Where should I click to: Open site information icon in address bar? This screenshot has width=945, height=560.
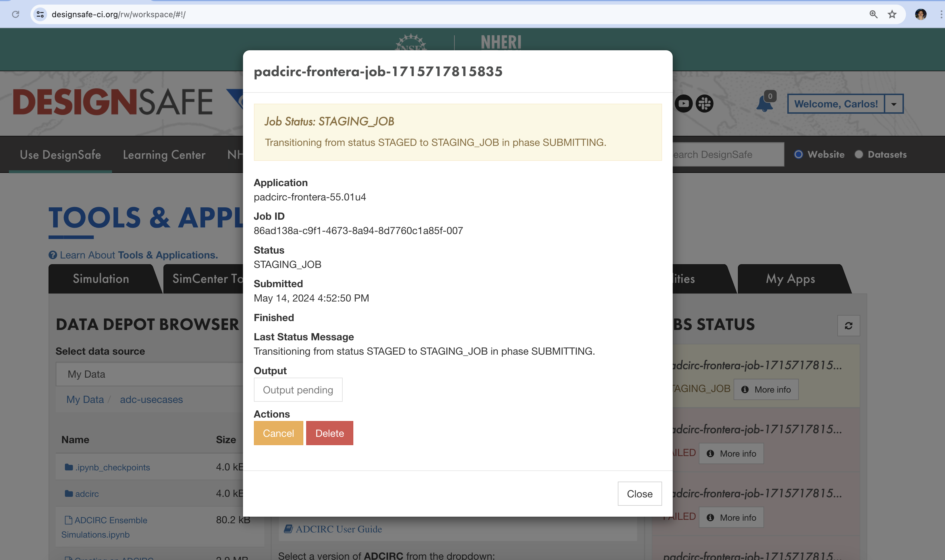[x=40, y=14]
